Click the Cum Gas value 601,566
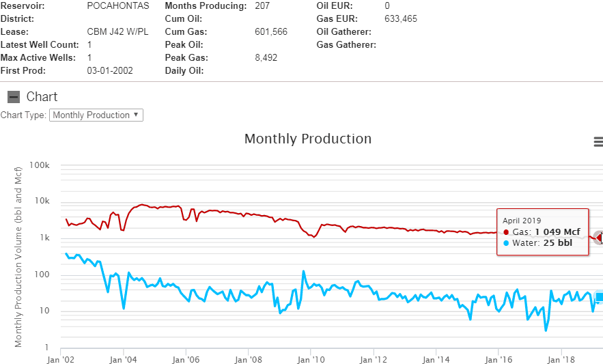The height and width of the screenshot is (364, 603). (271, 32)
